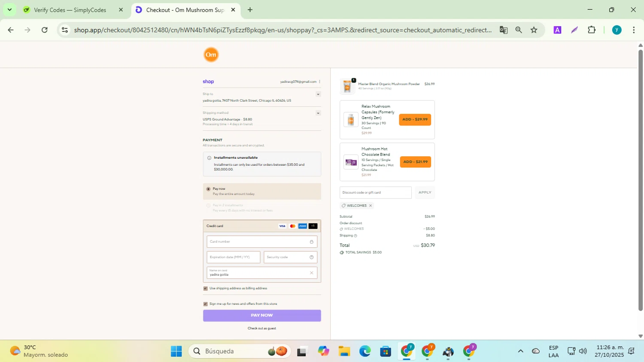This screenshot has width=644, height=362.
Task: Click the security code help icon
Action: click(x=312, y=257)
